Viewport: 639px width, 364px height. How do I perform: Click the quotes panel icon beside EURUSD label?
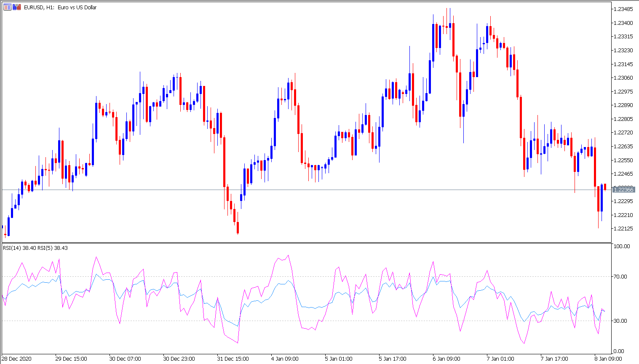pyautogui.click(x=7, y=7)
